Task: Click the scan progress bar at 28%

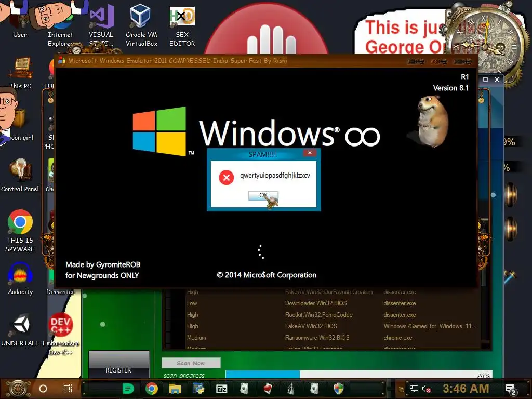Action: 358,375
